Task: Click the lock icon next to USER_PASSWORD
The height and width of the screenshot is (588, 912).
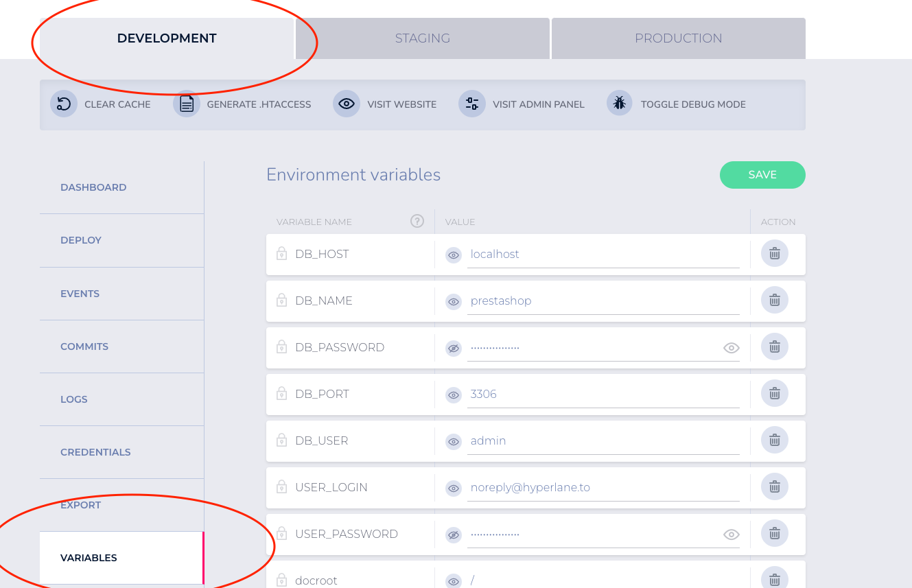Action: [x=281, y=534]
